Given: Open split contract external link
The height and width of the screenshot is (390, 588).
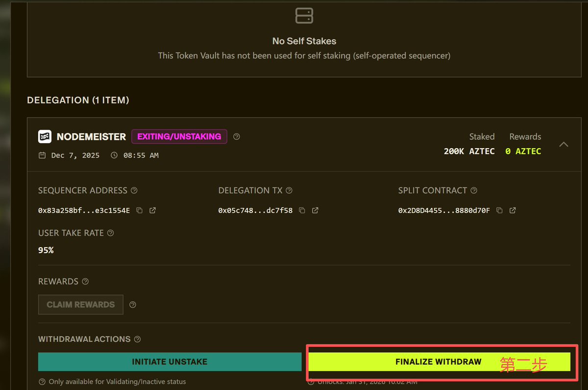Looking at the screenshot, I should click(513, 210).
